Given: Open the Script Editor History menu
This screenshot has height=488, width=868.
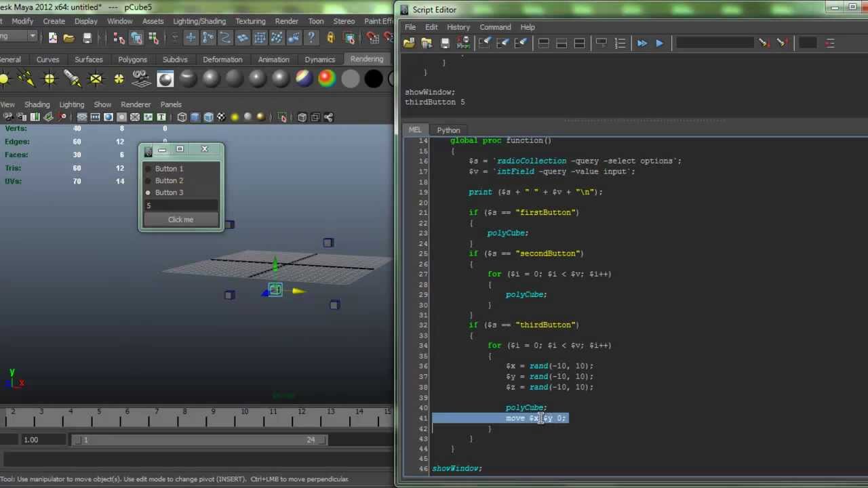Looking at the screenshot, I should (458, 27).
